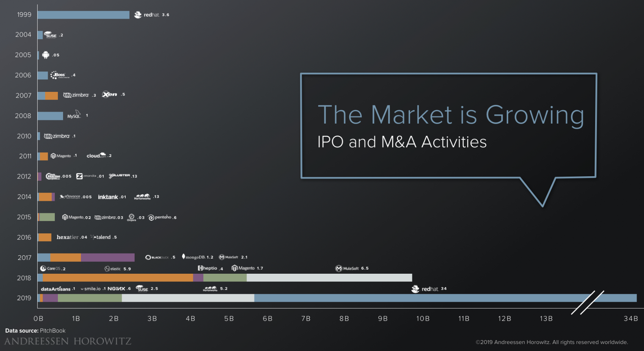Click the Zimbra logo in the 2007 row
Viewport: 644px width, 351px height.
coord(76,95)
